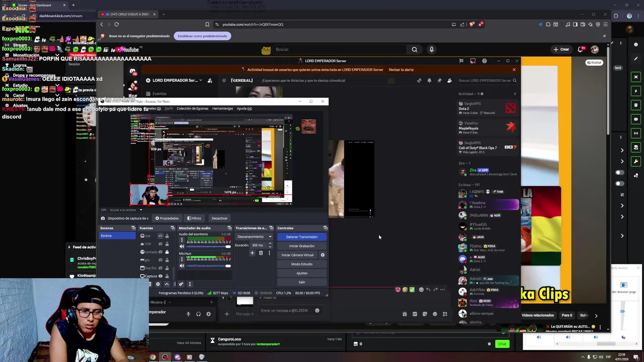Open the Crear menu on YouTube
644x362 pixels.
tap(561, 49)
